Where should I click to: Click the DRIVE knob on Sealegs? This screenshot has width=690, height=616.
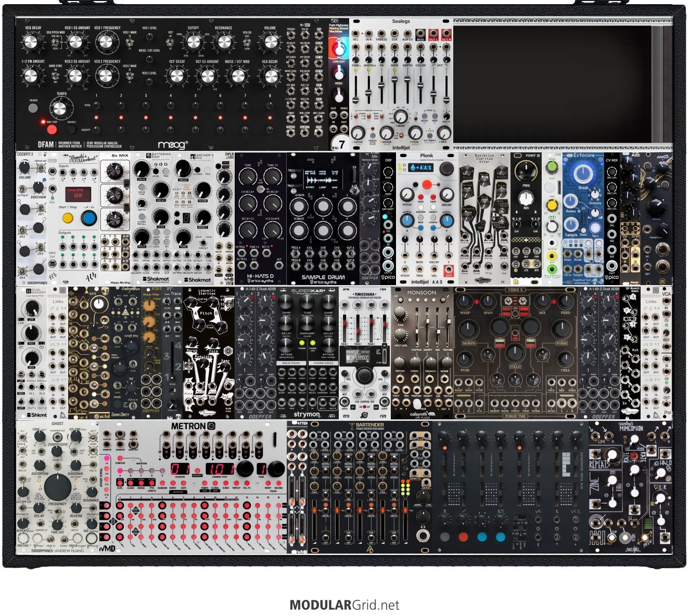[x=359, y=132]
